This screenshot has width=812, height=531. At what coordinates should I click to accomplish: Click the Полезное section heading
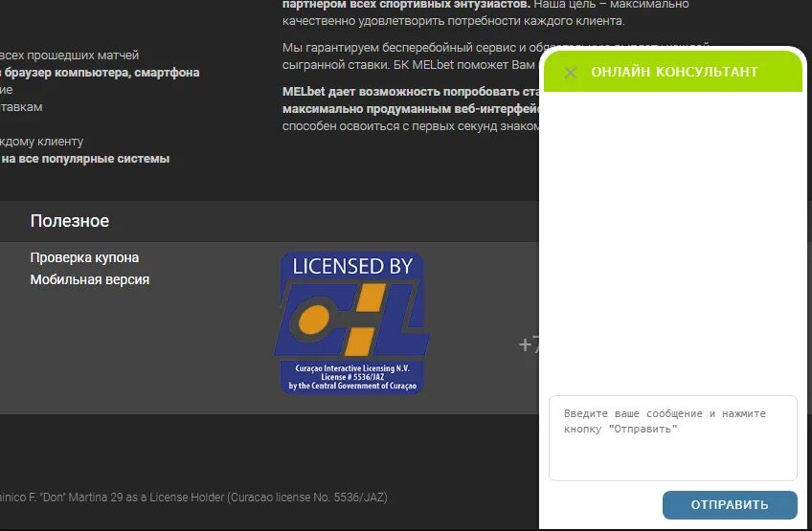pyautogui.click(x=69, y=221)
